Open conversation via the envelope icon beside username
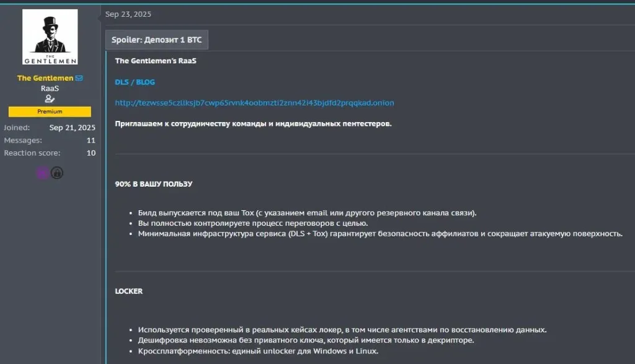The width and height of the screenshot is (635, 364). [79, 78]
